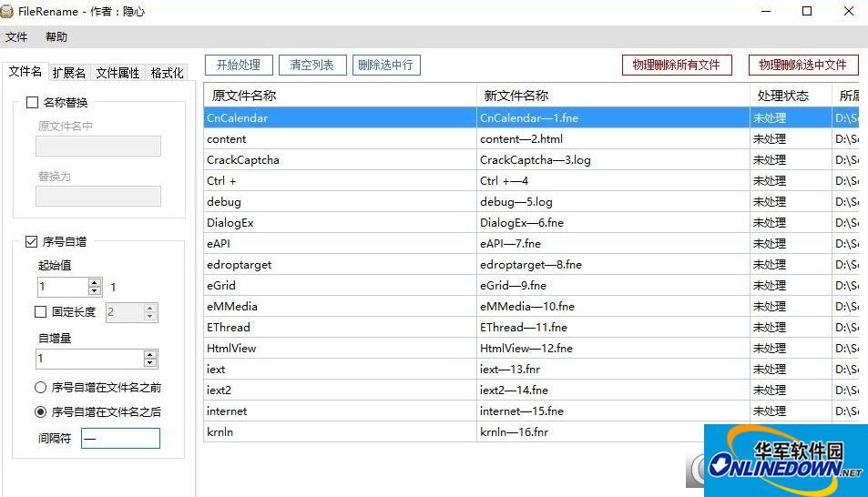This screenshot has height=497, width=868.
Task: Select the internet row
Action: (531, 411)
